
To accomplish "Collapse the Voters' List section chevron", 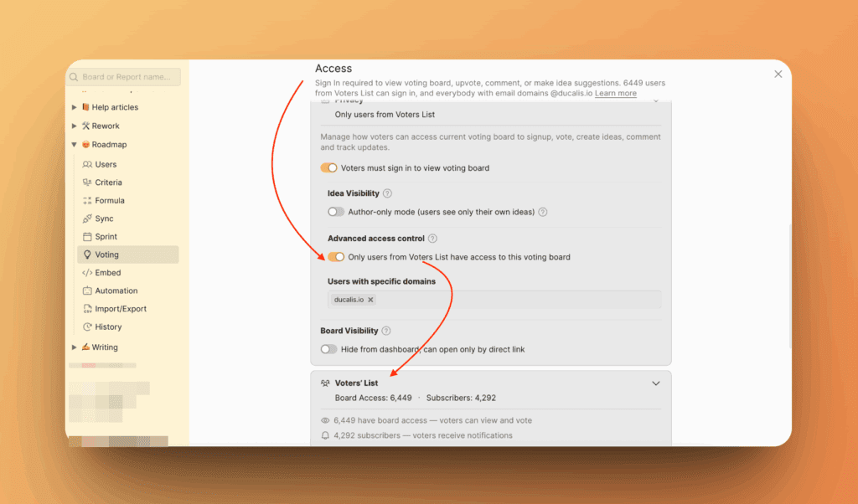I will [656, 383].
